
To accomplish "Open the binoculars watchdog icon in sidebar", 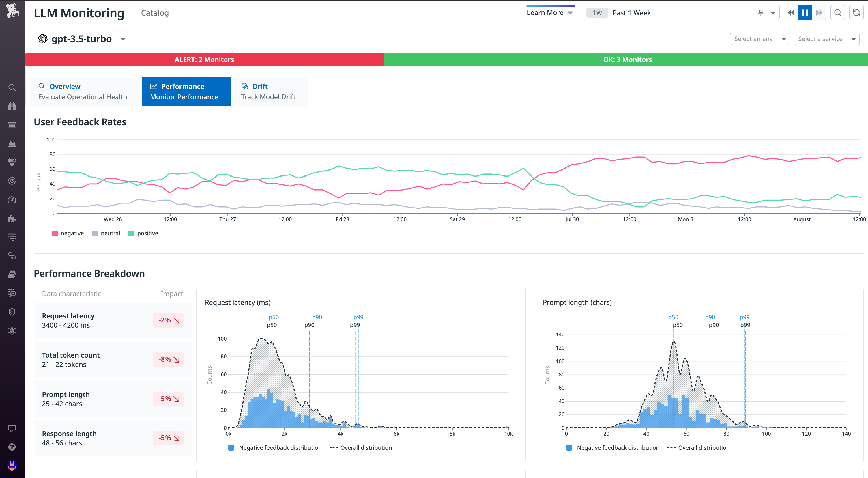I will pos(12,106).
